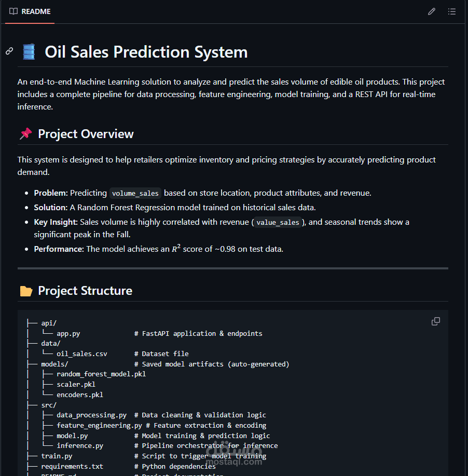Click the anchor link icon beside the title
The width and height of the screenshot is (468, 476).
pos(9,51)
